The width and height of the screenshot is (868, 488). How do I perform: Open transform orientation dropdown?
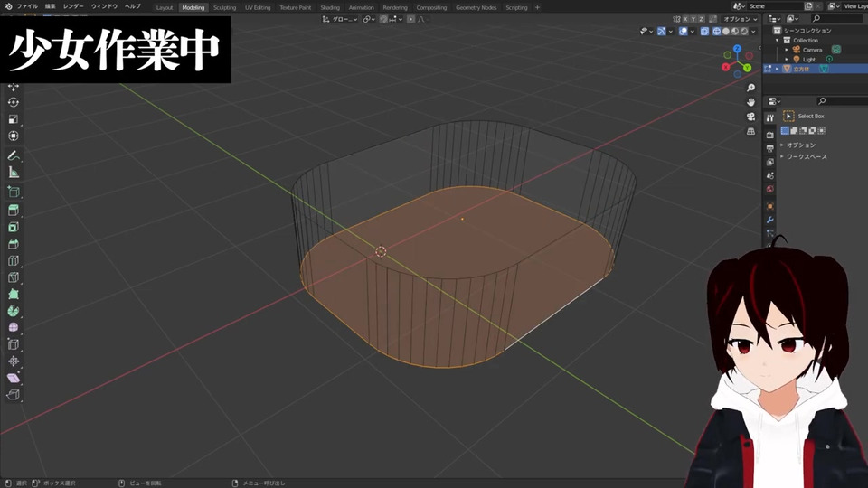(340, 19)
